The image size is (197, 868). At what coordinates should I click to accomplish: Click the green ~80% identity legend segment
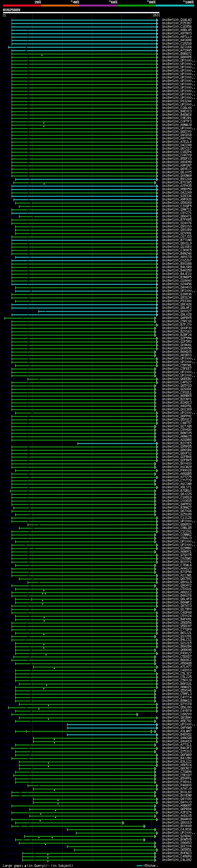click(137, 6)
